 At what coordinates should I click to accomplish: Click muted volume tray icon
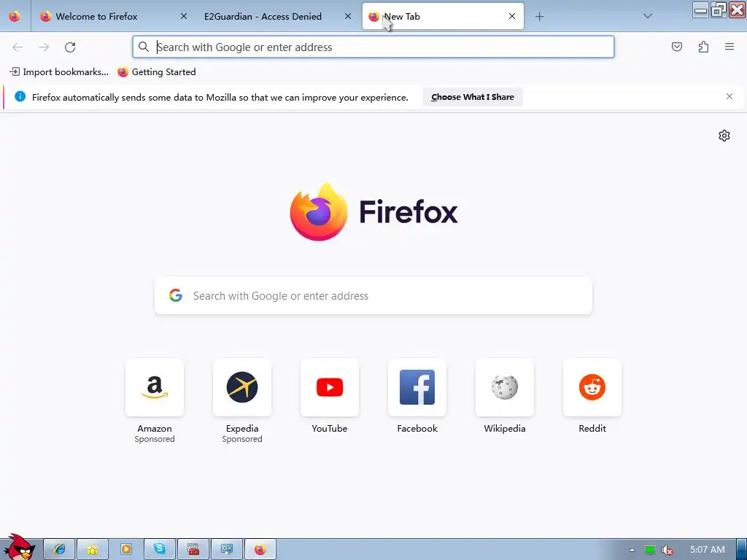(667, 550)
